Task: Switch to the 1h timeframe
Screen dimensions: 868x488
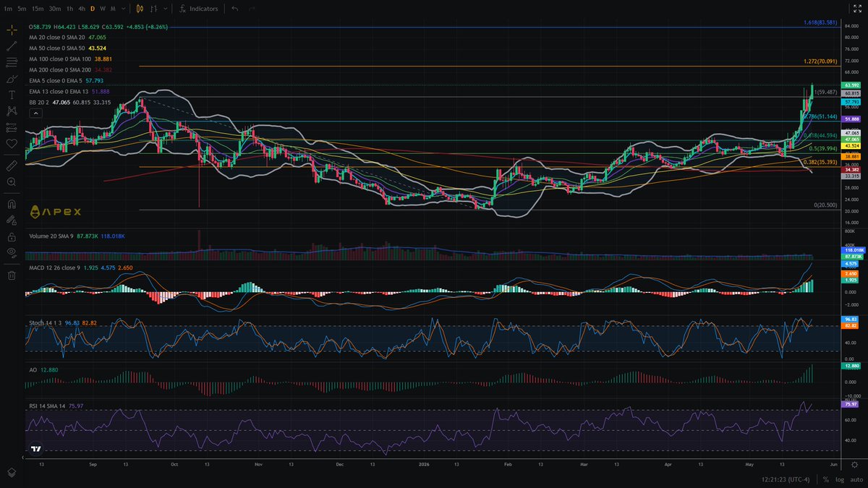Action: [69, 9]
